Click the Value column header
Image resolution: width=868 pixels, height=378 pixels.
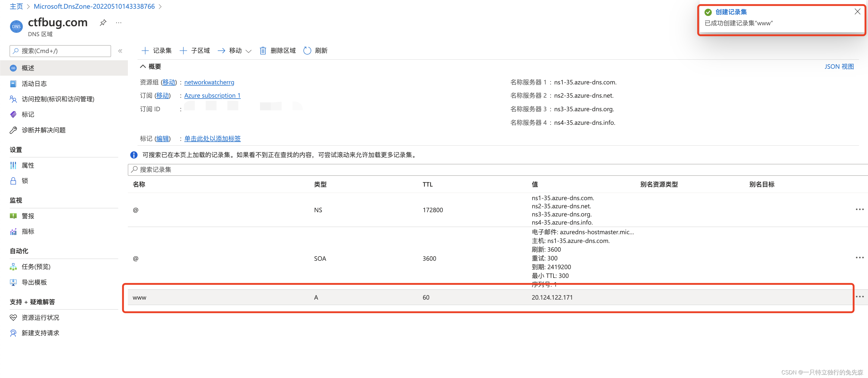[x=535, y=184]
